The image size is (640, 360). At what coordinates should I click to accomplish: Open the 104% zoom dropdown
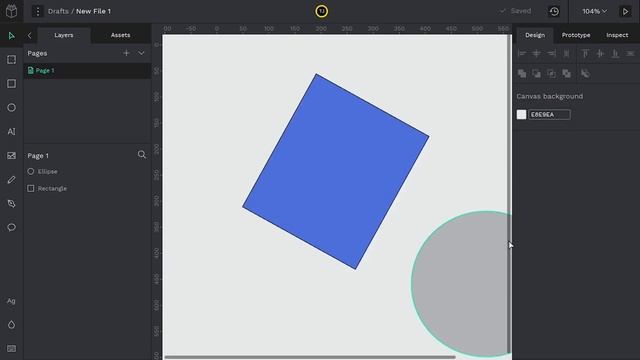(x=594, y=11)
